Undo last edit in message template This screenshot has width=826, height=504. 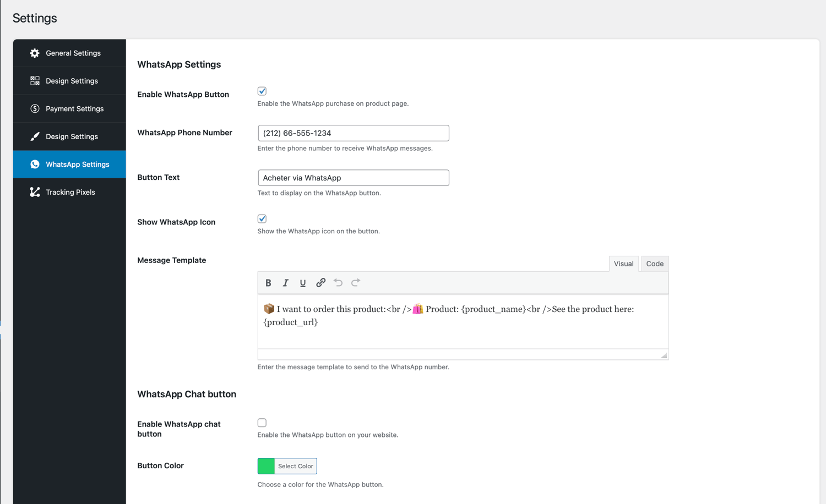tap(338, 283)
